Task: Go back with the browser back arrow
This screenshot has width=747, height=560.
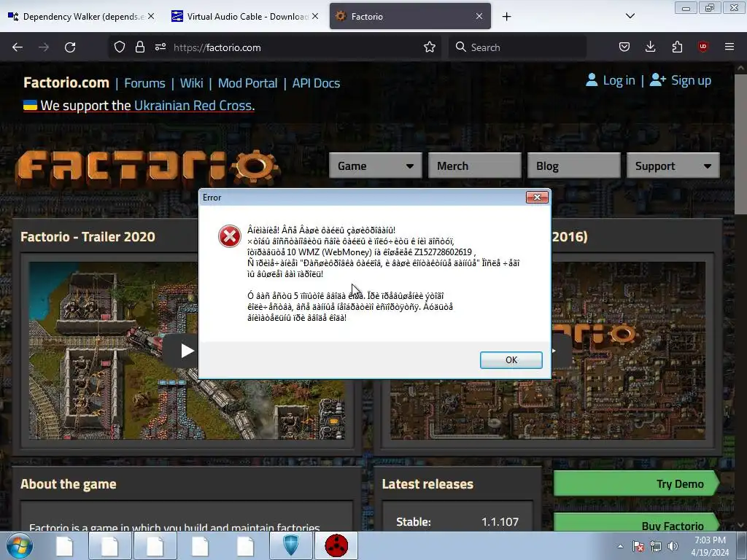Action: coord(18,47)
